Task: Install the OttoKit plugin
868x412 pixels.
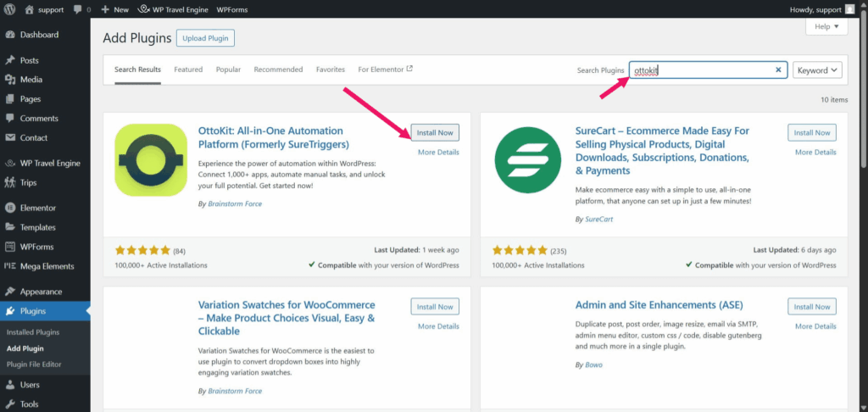Action: point(435,133)
